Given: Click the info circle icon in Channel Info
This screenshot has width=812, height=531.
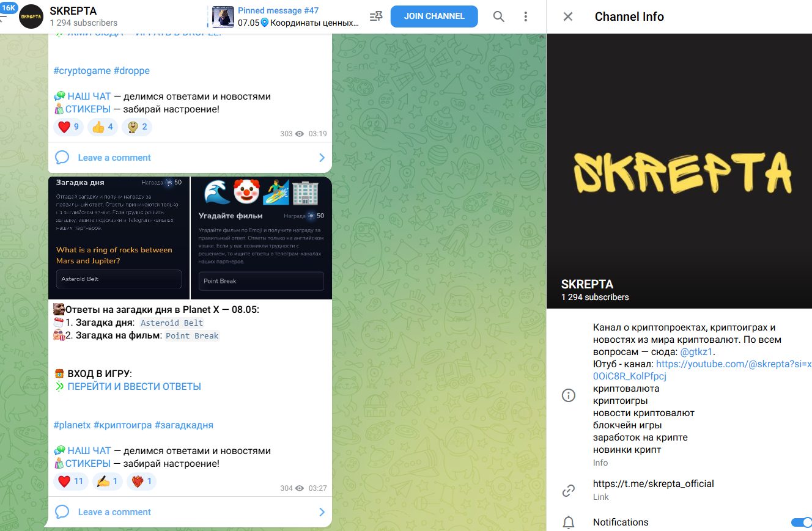Looking at the screenshot, I should pos(569,395).
